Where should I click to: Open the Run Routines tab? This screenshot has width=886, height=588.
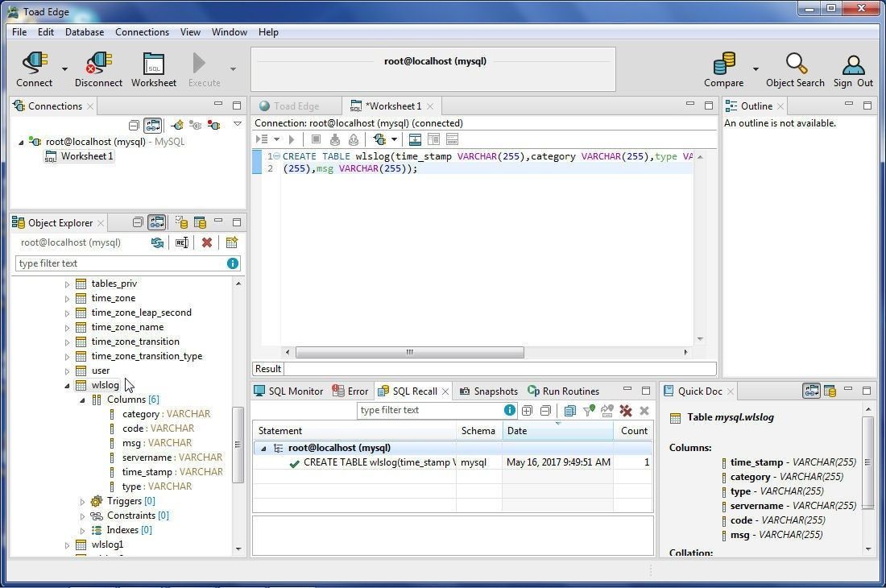click(x=563, y=391)
